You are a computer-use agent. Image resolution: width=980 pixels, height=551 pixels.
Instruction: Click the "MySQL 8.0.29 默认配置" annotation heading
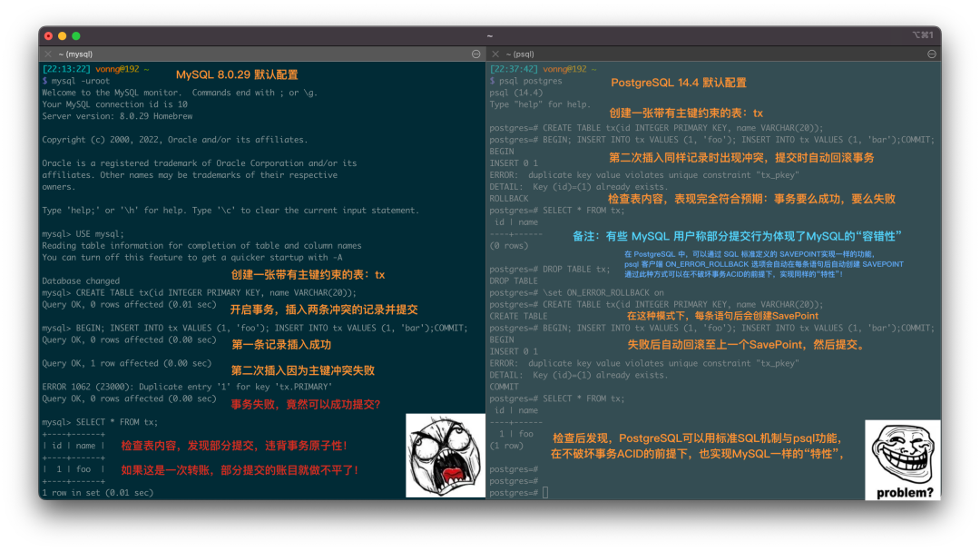click(x=237, y=75)
